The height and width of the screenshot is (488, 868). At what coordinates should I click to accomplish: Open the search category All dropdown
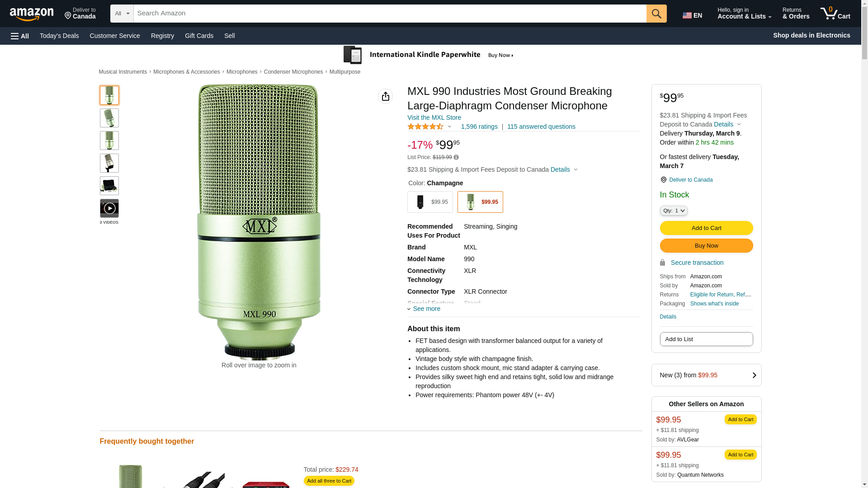[x=122, y=14]
